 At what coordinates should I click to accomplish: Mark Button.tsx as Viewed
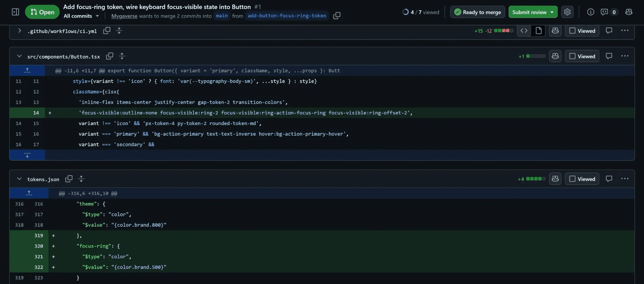pos(582,56)
